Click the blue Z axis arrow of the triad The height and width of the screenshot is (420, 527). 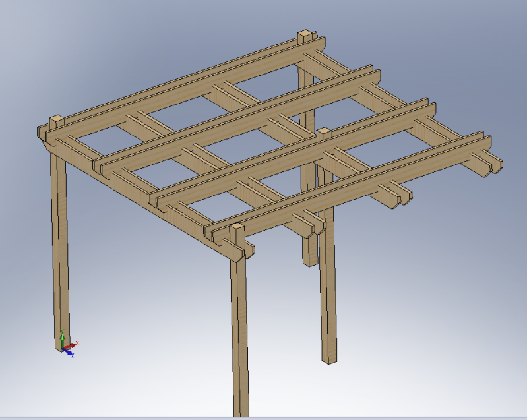(68, 353)
